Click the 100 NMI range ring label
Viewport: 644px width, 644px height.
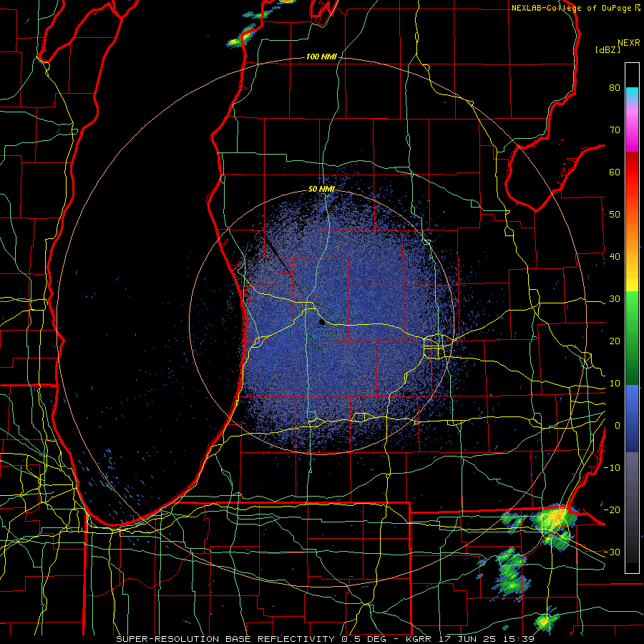(321, 57)
